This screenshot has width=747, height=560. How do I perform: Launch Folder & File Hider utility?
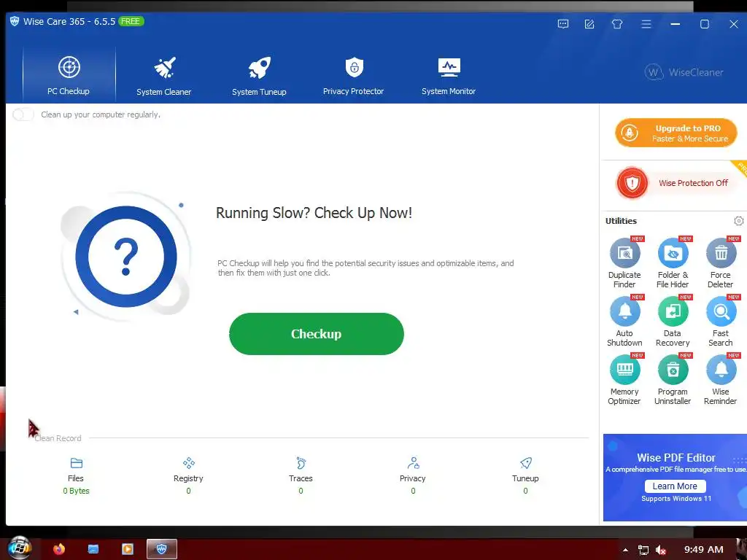tap(673, 263)
